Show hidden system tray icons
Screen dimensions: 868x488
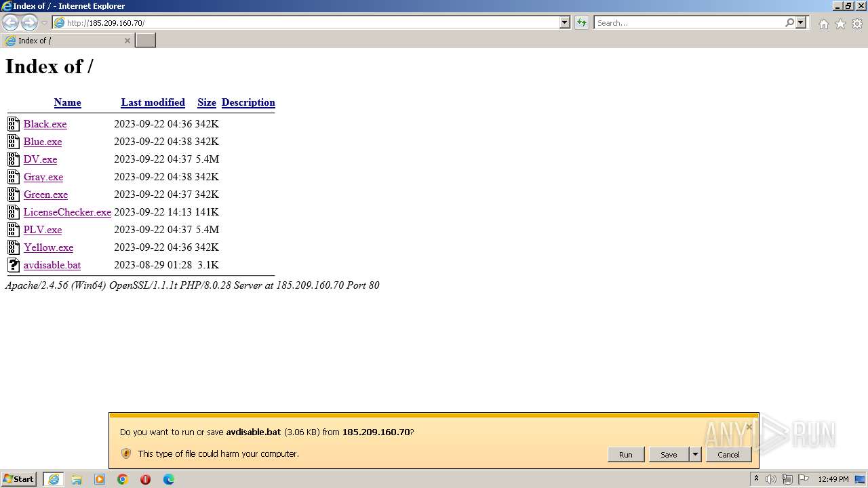(756, 479)
